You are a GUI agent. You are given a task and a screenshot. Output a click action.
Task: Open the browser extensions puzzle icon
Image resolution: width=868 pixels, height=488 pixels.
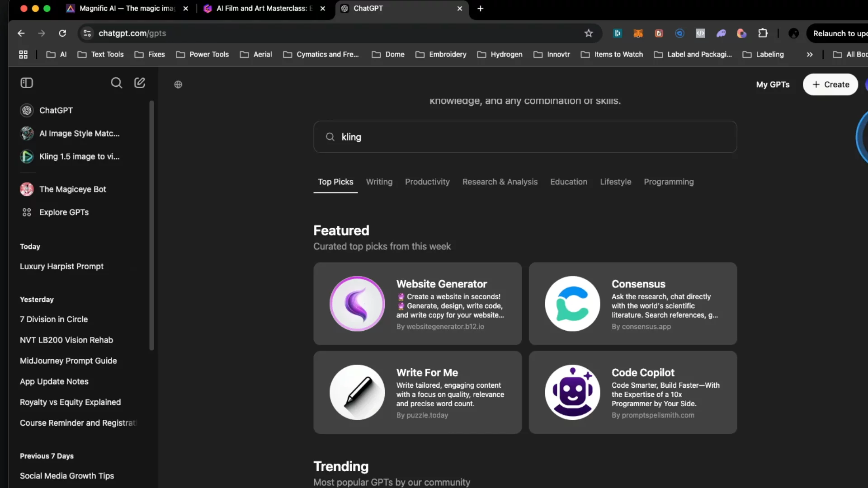click(763, 33)
